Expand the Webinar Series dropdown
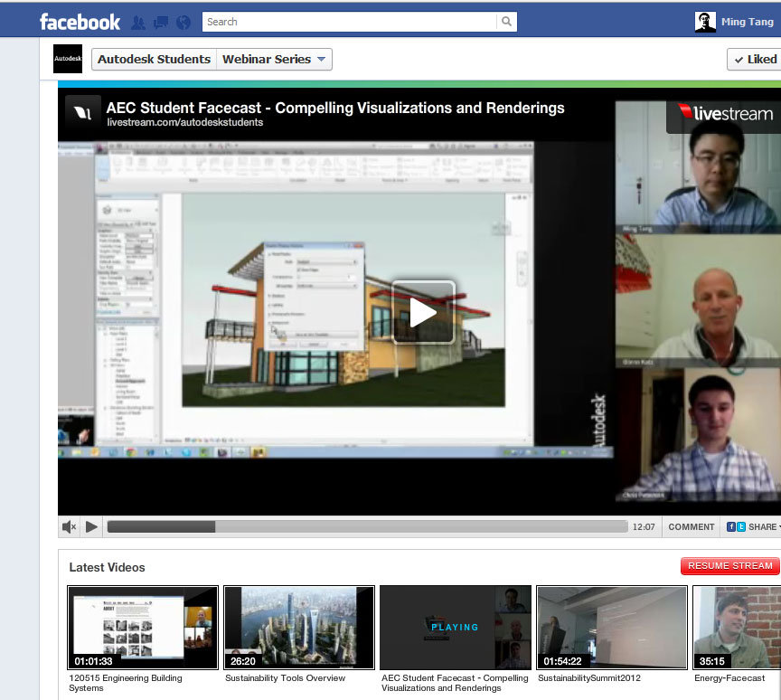 point(274,60)
